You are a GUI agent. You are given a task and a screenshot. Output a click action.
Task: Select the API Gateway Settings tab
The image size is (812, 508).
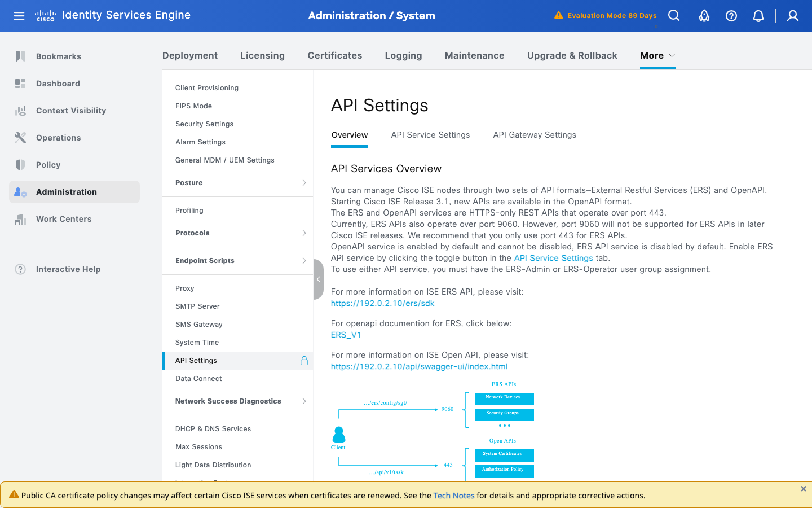535,135
